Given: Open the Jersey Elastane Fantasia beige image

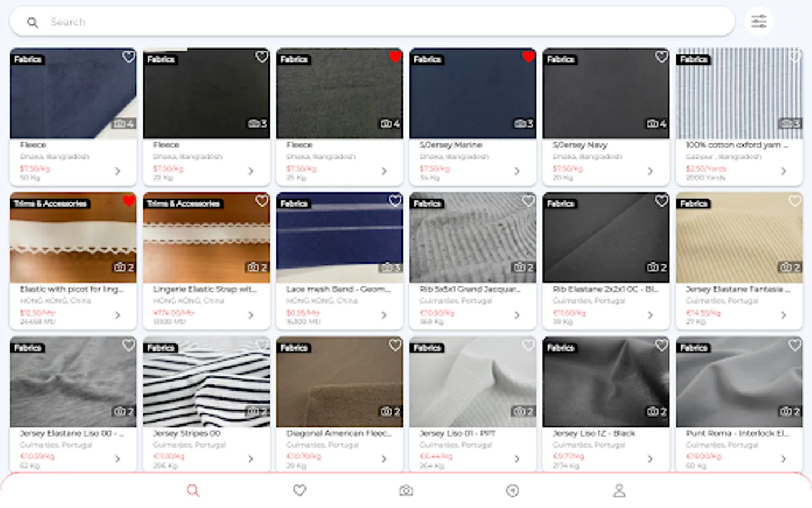Looking at the screenshot, I should click(x=739, y=238).
